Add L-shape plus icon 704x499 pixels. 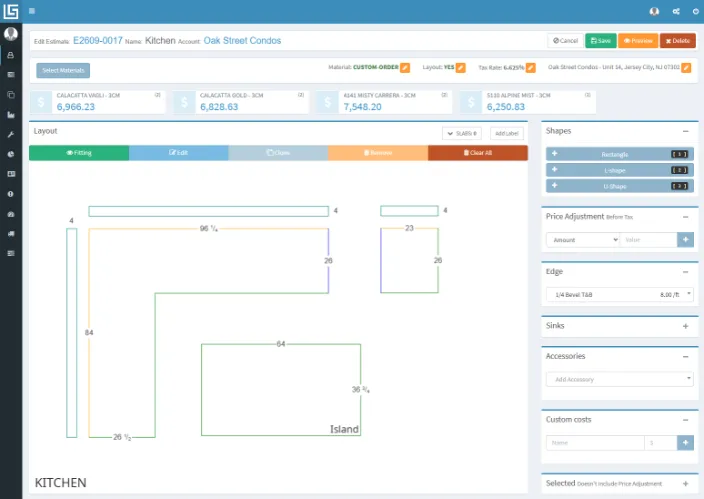tap(554, 170)
